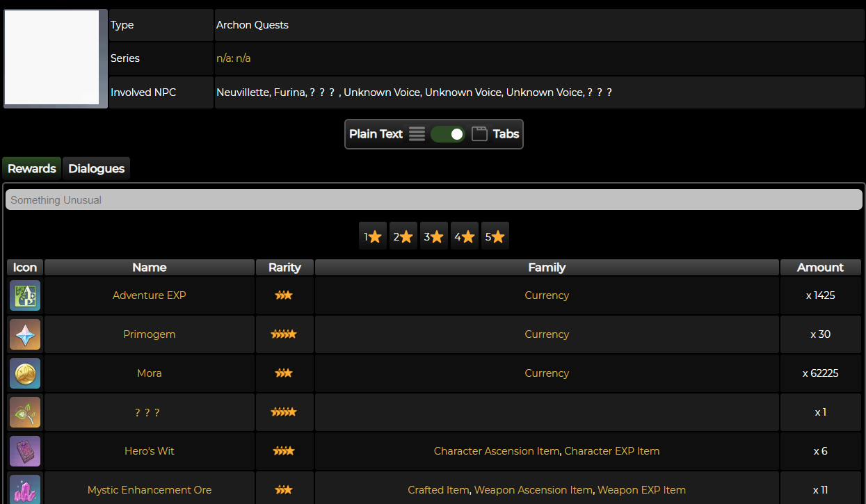The height and width of the screenshot is (504, 866).
Task: Click the tabs layout icon
Action: coord(479,134)
